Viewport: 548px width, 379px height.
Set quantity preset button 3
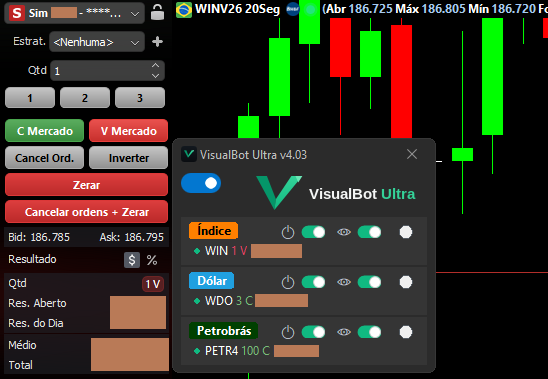(x=140, y=98)
